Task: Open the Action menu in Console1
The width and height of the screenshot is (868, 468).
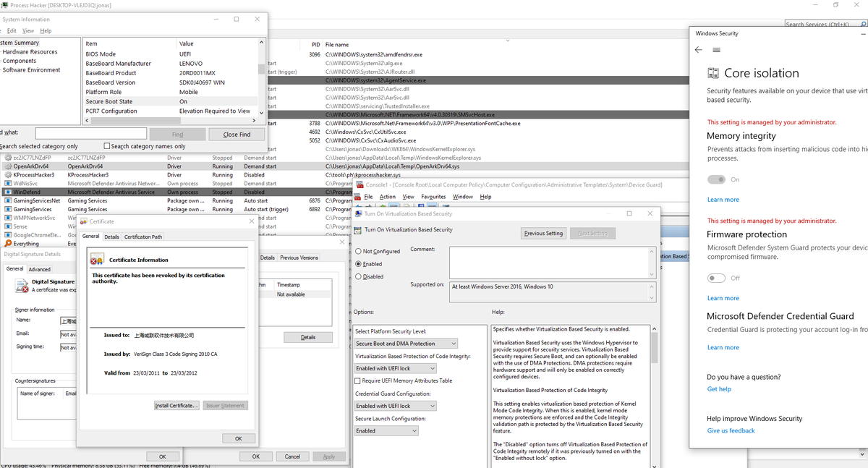Action: [x=388, y=197]
